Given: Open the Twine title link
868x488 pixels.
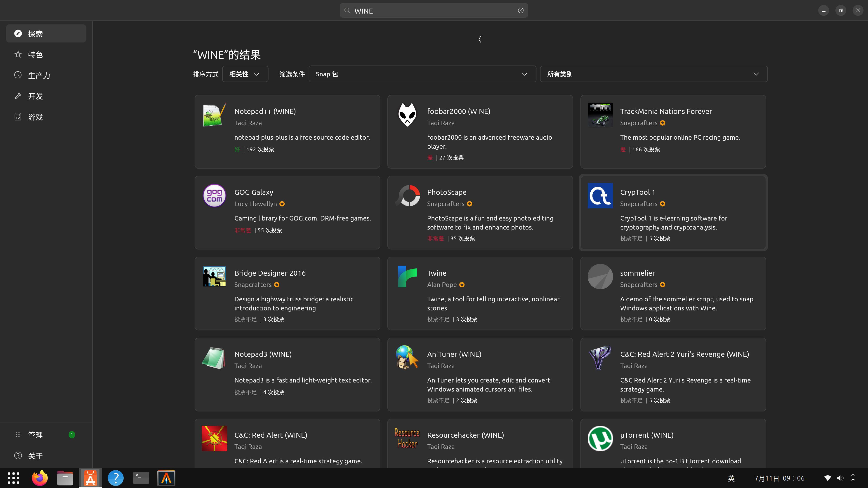Looking at the screenshot, I should pos(437,273).
